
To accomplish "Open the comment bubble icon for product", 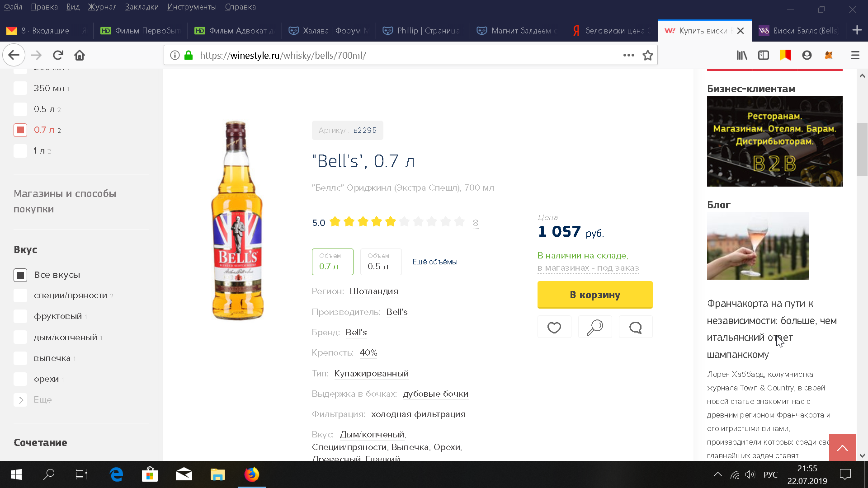I will [636, 327].
